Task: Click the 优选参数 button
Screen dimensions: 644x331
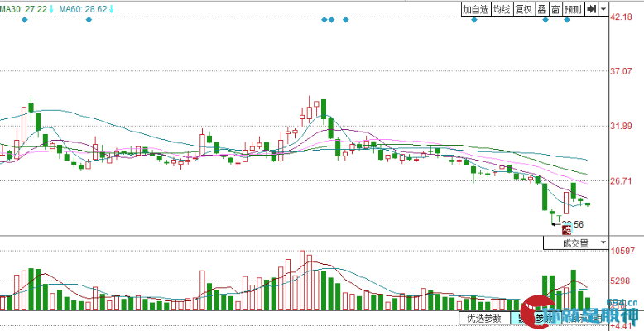Action: pos(484,318)
